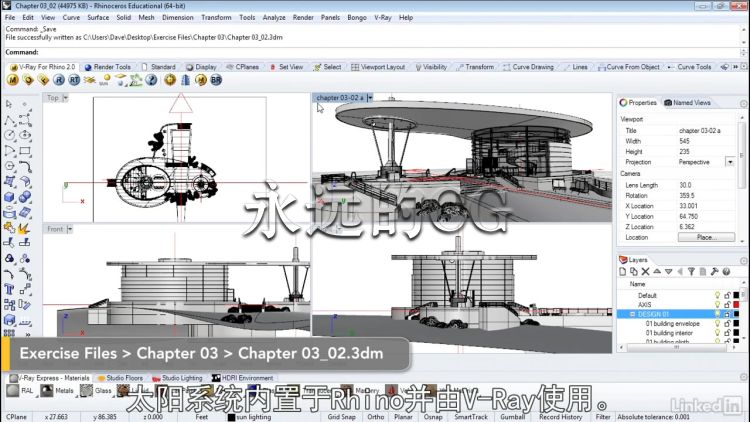Collapse the DESIGN 01 layer tree
Image resolution: width=750 pixels, height=422 pixels.
point(632,314)
